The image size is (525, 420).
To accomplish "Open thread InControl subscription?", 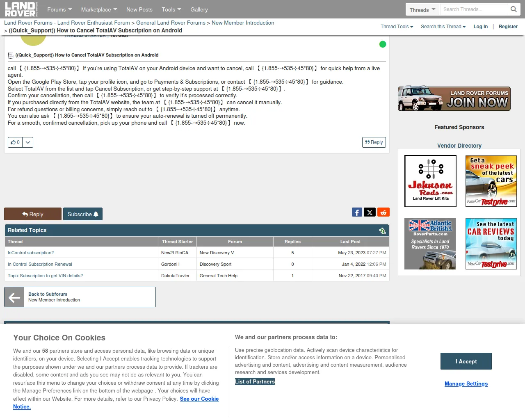I will [x=31, y=253].
